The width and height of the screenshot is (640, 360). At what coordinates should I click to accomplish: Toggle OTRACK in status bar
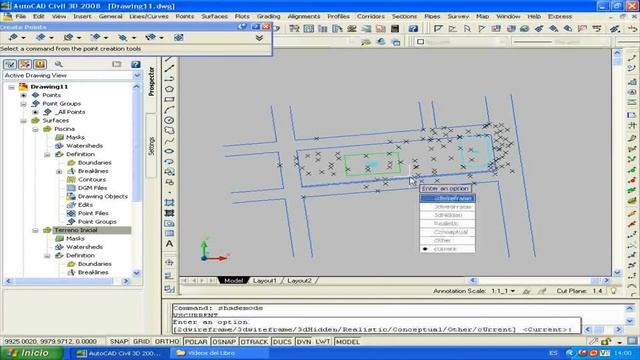click(254, 341)
